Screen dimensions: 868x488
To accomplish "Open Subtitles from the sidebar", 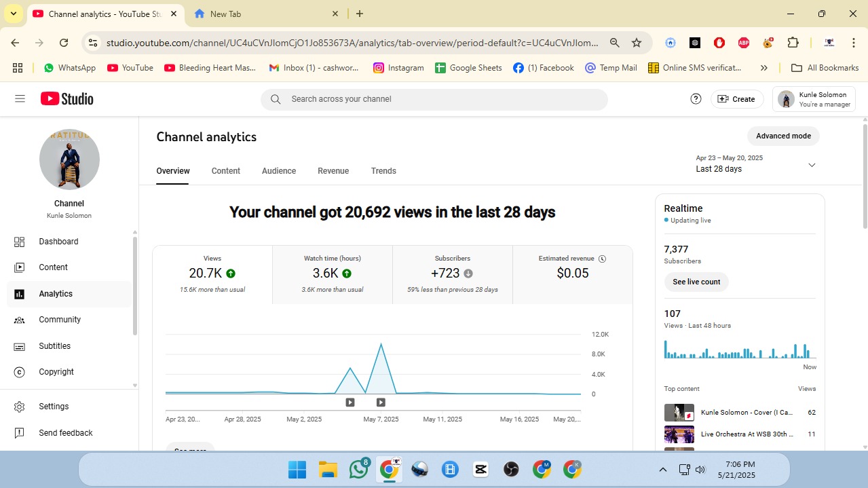I will [x=54, y=346].
